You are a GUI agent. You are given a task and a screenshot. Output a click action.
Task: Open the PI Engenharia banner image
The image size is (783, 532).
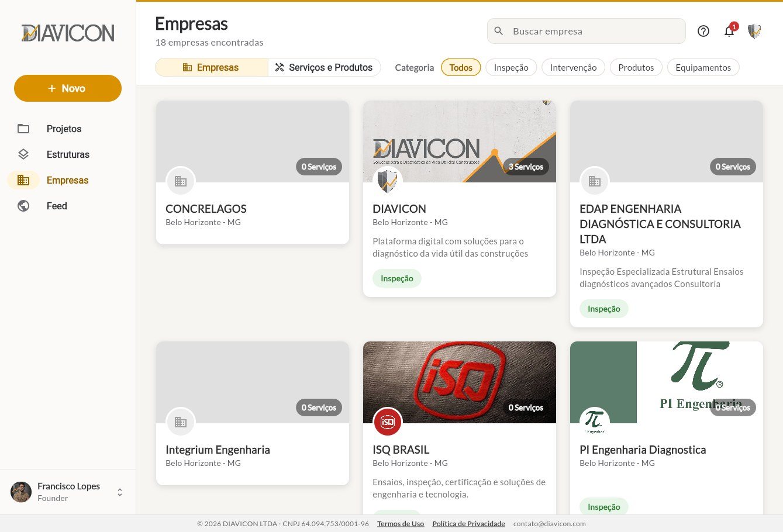(x=667, y=382)
